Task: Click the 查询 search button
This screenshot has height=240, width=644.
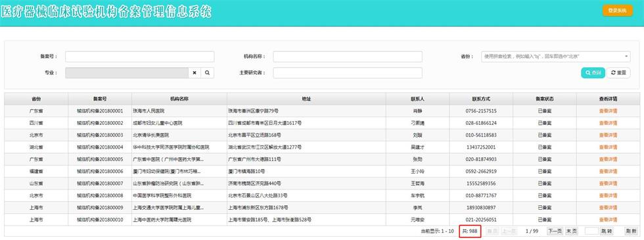Action: 593,73
